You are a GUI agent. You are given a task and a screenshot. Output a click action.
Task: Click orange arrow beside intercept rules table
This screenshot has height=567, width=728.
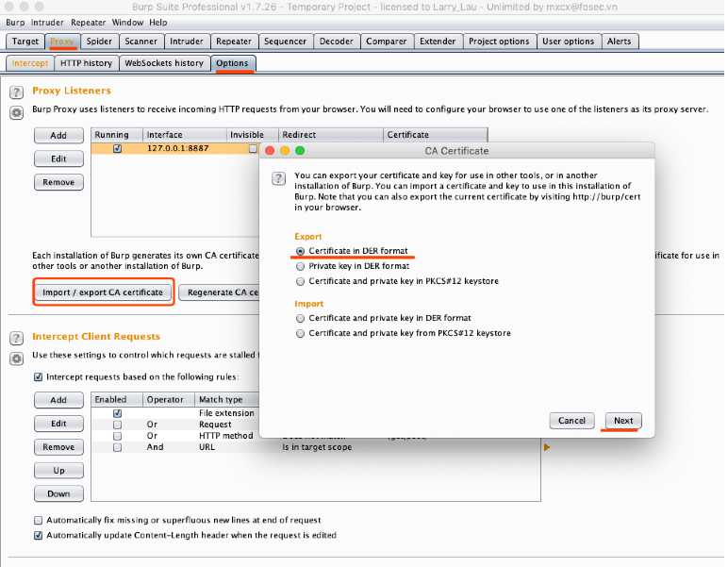(x=547, y=447)
